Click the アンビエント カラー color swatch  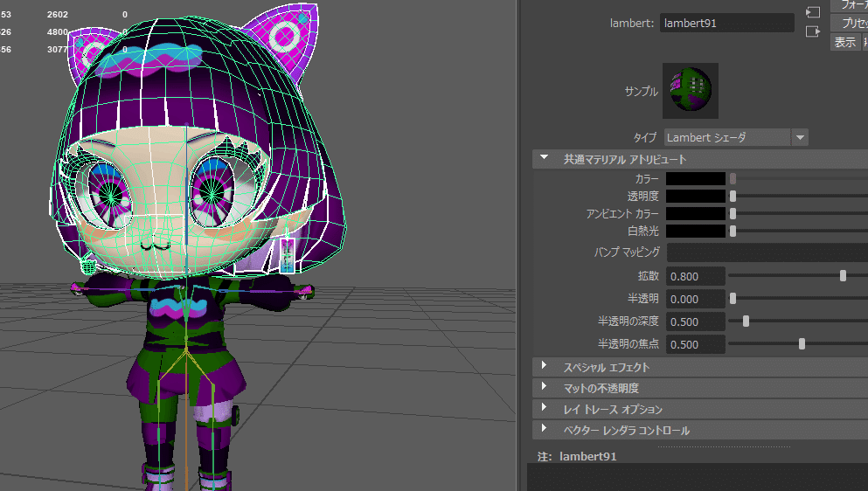[x=695, y=214]
